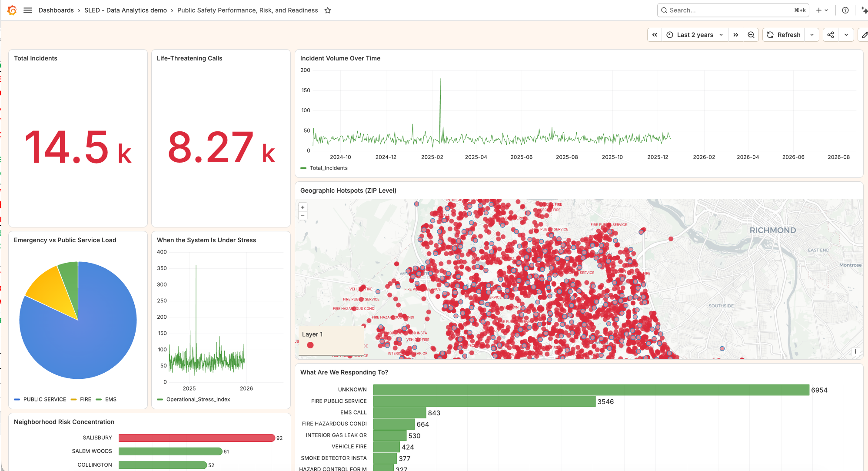868x471 pixels.
Task: Shift time range backward with double-left arrows
Action: click(x=655, y=35)
